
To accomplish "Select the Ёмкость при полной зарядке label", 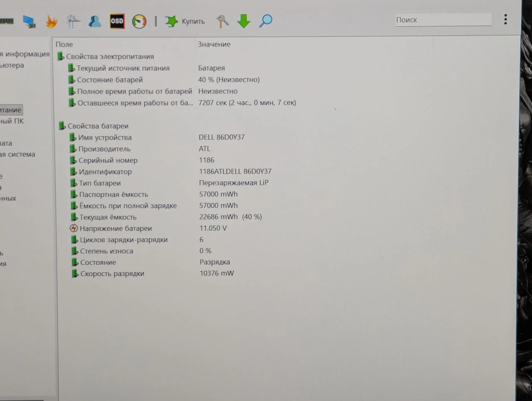I will point(128,205).
